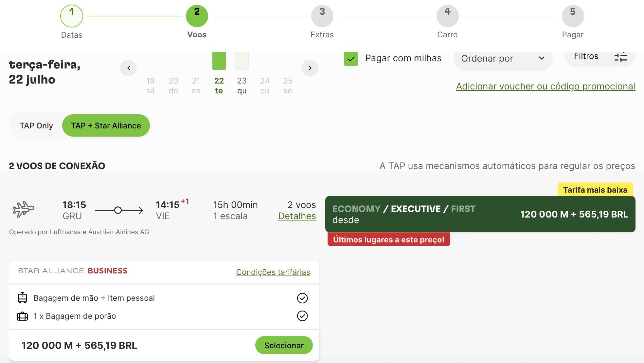Click Operado por Lufthansa text
644x363 pixels.
point(79,232)
